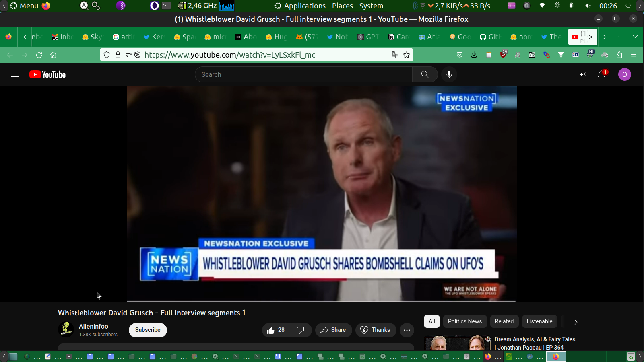This screenshot has width=644, height=362.
Task: Open Firefox application hamburger menu
Action: pos(634,55)
